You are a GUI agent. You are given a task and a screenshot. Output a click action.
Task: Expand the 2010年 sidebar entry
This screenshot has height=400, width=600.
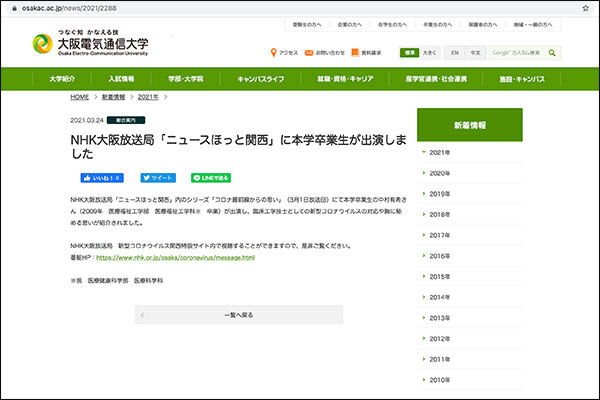470,380
